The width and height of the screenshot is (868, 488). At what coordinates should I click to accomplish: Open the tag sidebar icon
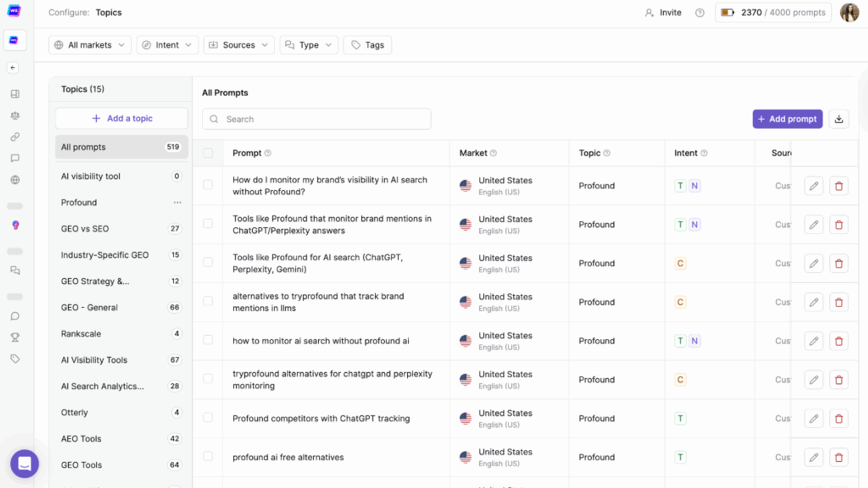coord(15,359)
